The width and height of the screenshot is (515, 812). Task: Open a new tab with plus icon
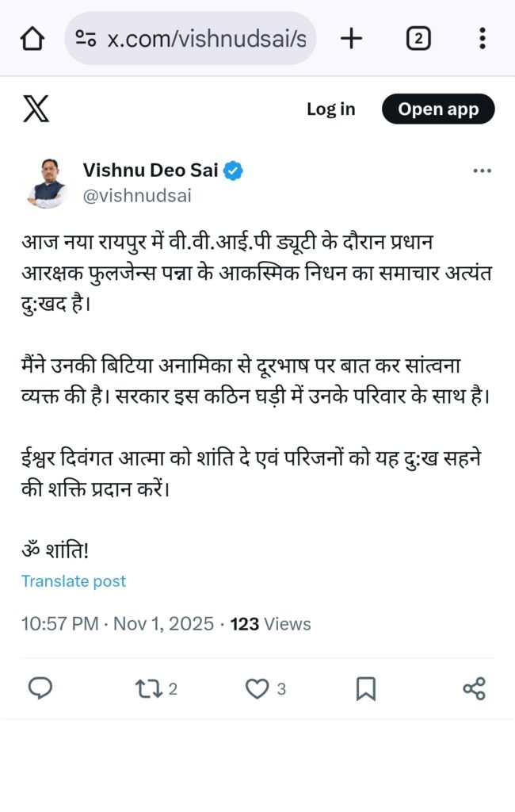[351, 38]
